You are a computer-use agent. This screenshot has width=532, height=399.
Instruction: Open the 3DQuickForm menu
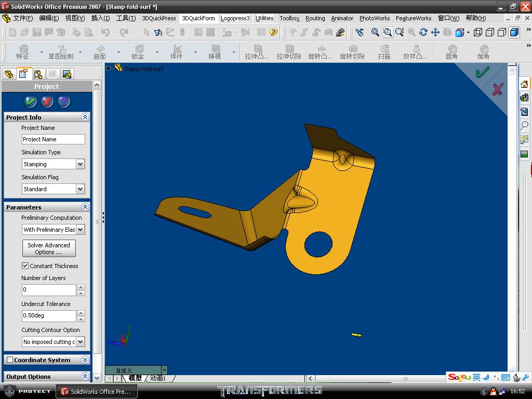(x=198, y=18)
